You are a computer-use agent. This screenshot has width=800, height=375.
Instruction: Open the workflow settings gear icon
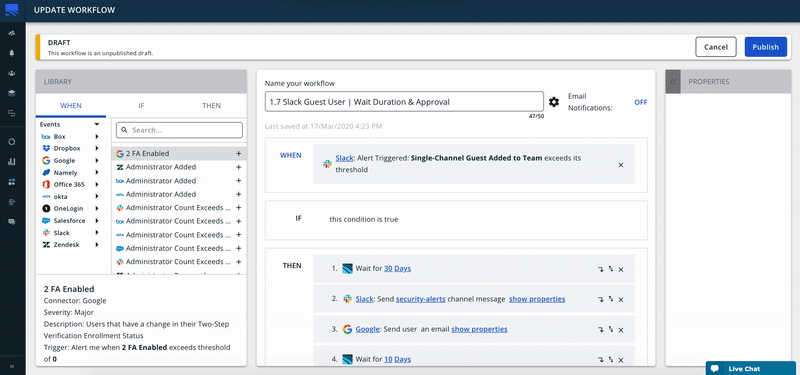554,102
